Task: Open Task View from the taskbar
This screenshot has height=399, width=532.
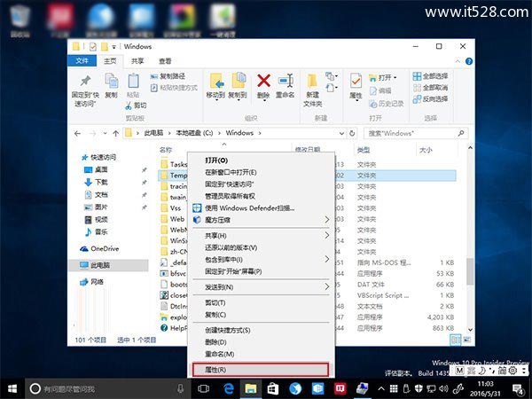Action: click(204, 388)
